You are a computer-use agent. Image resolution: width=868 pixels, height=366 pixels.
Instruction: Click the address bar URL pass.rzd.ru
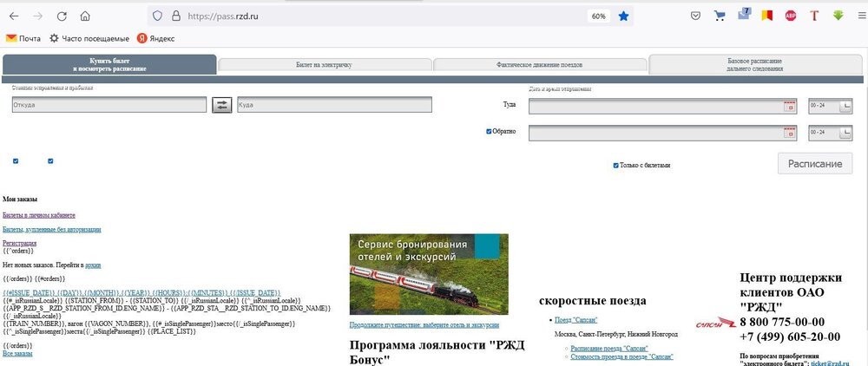point(223,16)
